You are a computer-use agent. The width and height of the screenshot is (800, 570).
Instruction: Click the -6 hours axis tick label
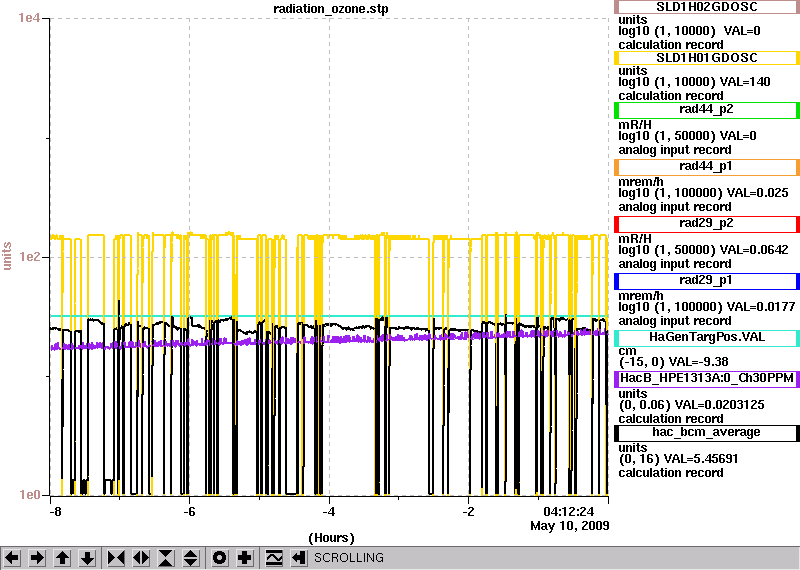pyautogui.click(x=189, y=512)
